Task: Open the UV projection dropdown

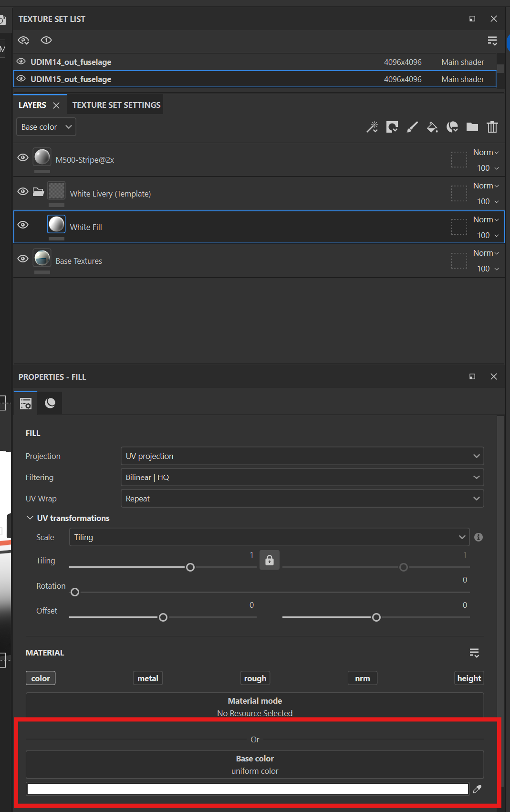Action: [302, 456]
